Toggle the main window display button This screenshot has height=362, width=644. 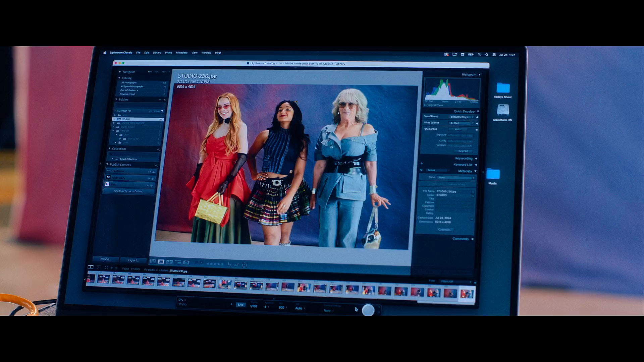(91, 267)
